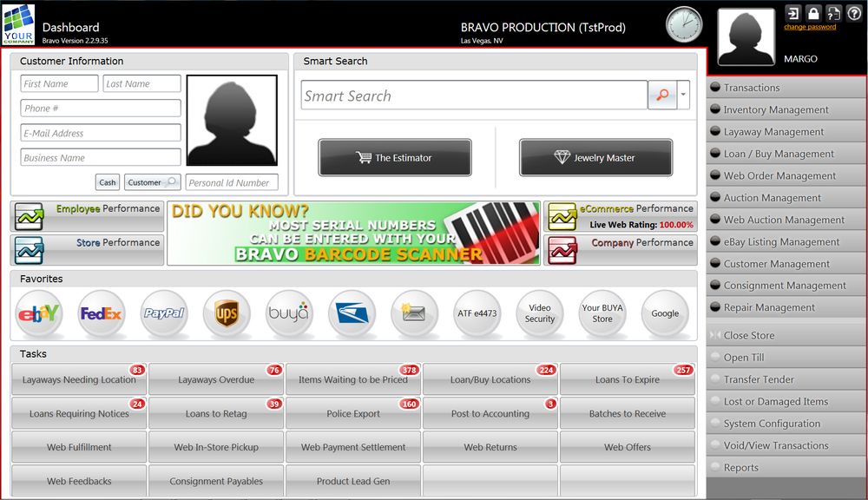The image size is (868, 500).
Task: Click the sign-out door icon top right
Action: (792, 14)
